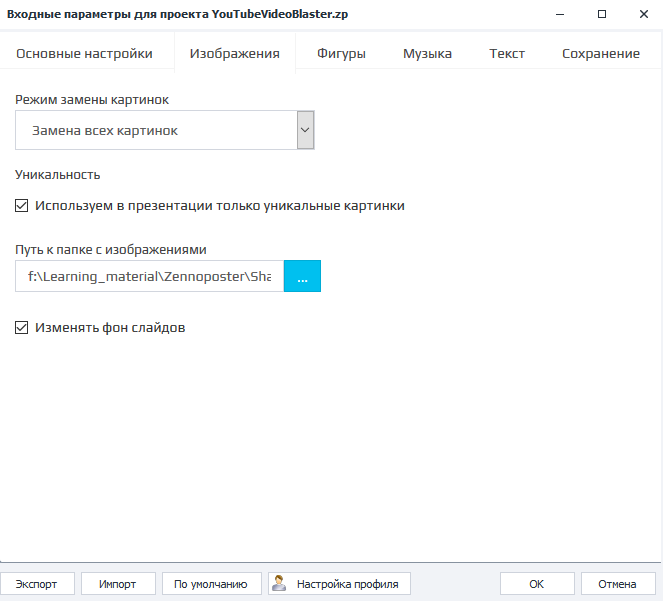The image size is (663, 601).
Task: Click the profile user icon
Action: coord(279,583)
